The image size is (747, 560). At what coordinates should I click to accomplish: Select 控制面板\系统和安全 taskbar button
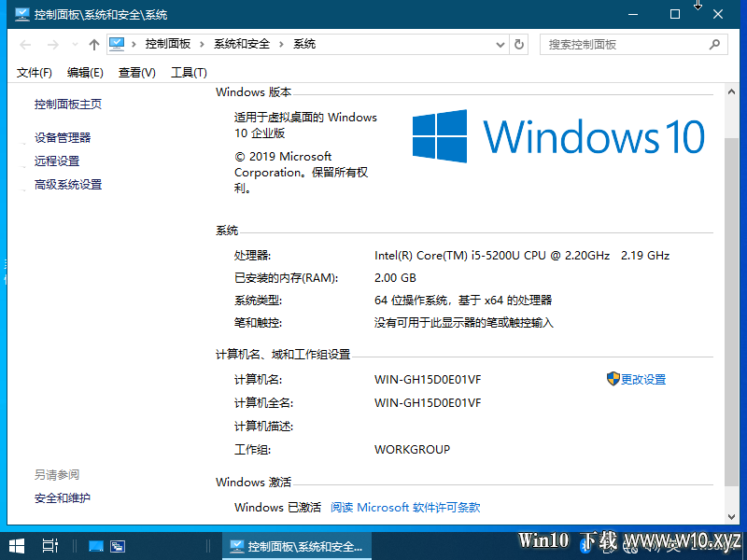pos(297,546)
